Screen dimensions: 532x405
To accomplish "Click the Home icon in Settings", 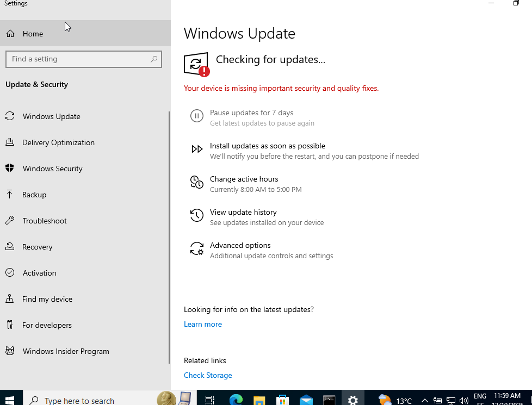I will (10, 34).
